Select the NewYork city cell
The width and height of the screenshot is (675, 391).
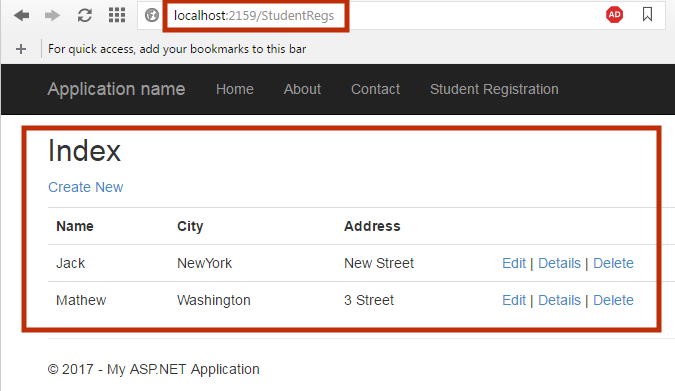pos(204,263)
